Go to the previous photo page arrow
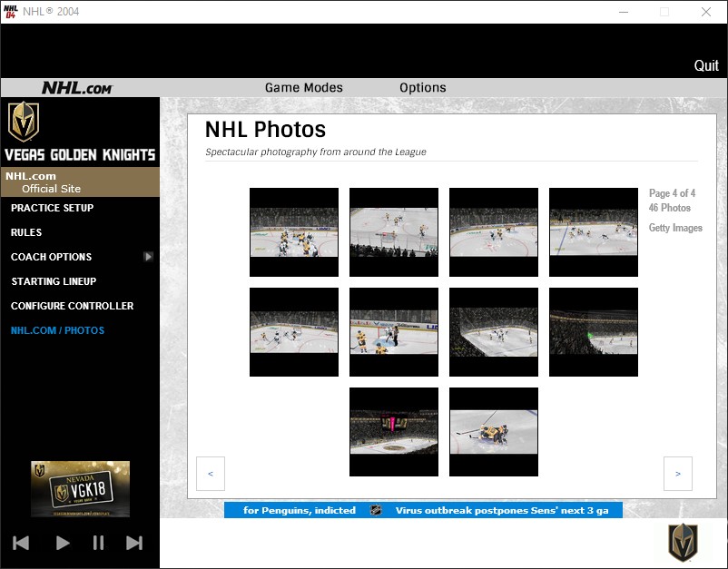The height and width of the screenshot is (569, 728). pyautogui.click(x=211, y=474)
